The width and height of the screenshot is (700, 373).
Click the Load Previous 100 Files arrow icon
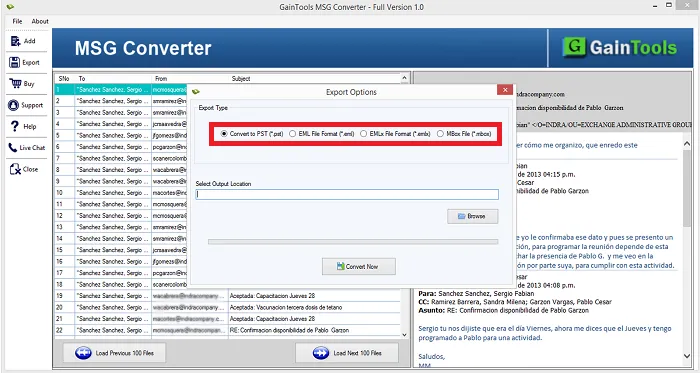[83, 353]
